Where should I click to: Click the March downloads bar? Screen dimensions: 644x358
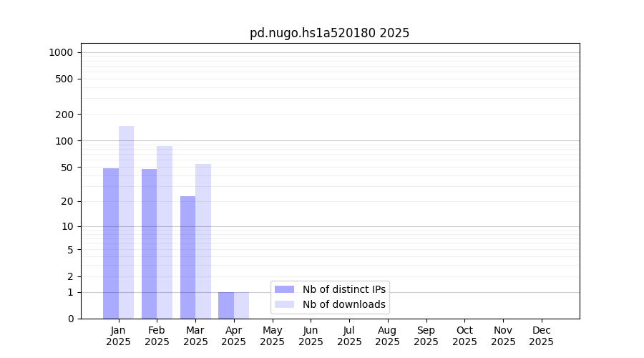click(x=203, y=241)
